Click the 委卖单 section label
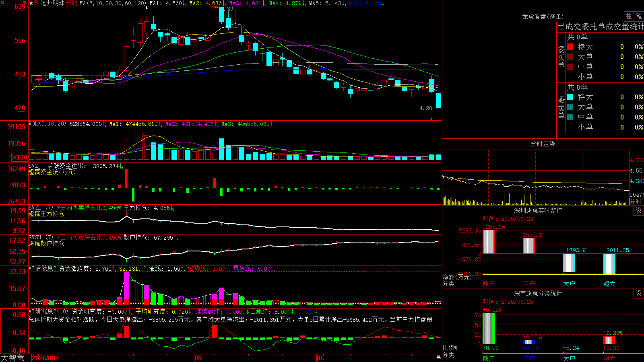Image resolution: width=644 pixels, height=362 pixels. (x=561, y=108)
